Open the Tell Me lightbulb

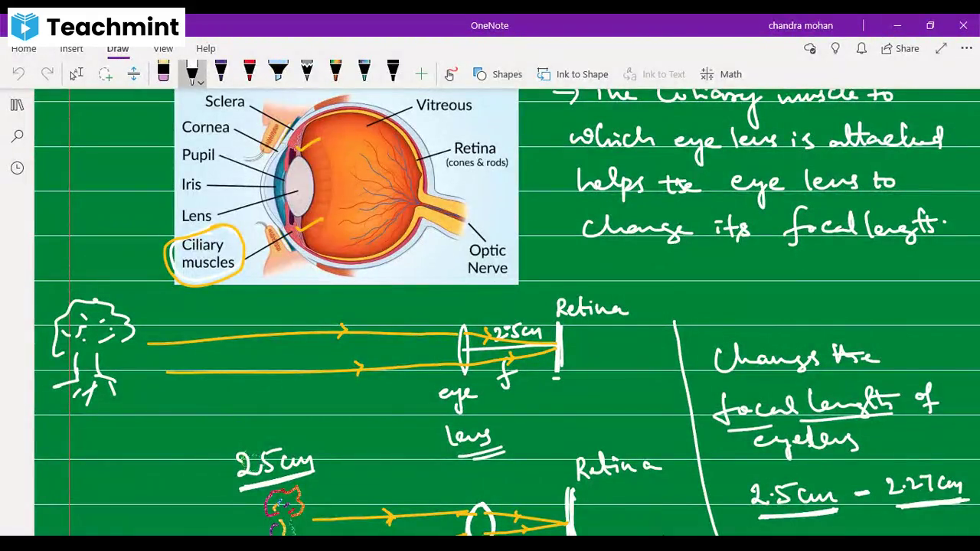point(835,48)
